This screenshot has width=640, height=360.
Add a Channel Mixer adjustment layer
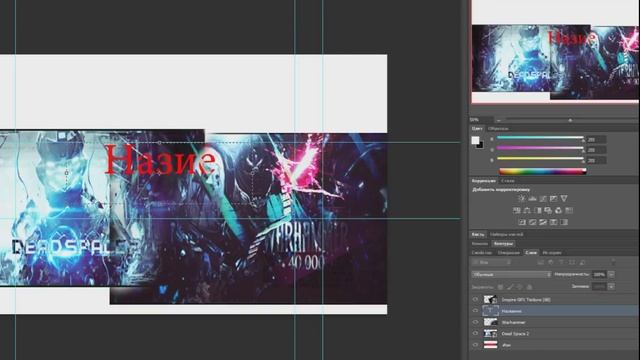[558, 211]
